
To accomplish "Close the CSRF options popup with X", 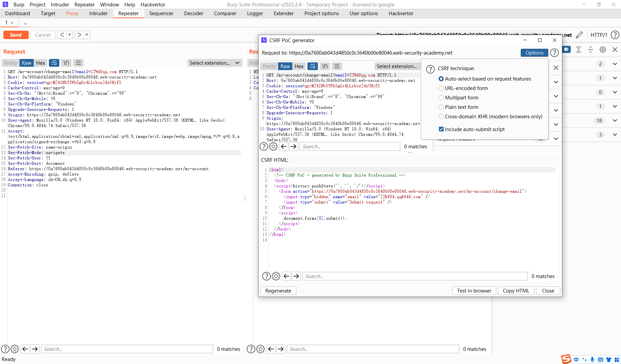I will (x=556, y=68).
